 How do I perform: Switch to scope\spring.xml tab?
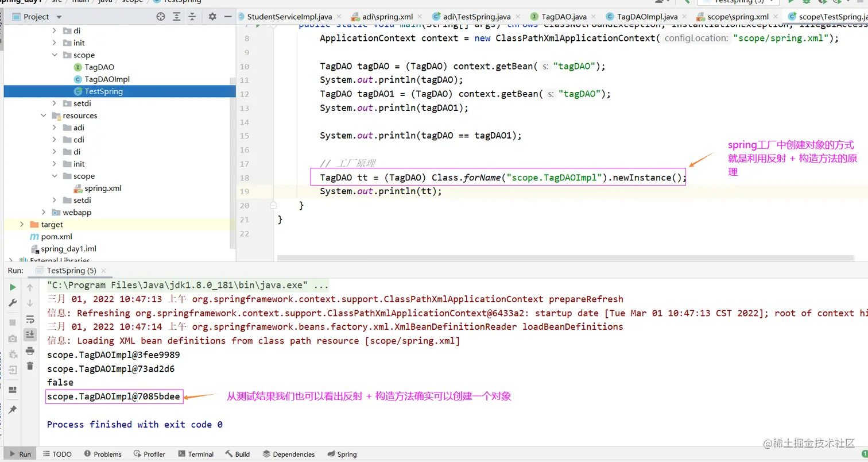point(738,17)
